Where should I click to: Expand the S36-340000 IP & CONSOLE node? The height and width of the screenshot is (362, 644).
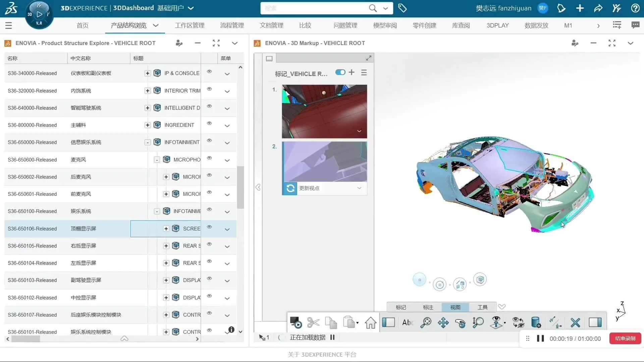pos(147,73)
